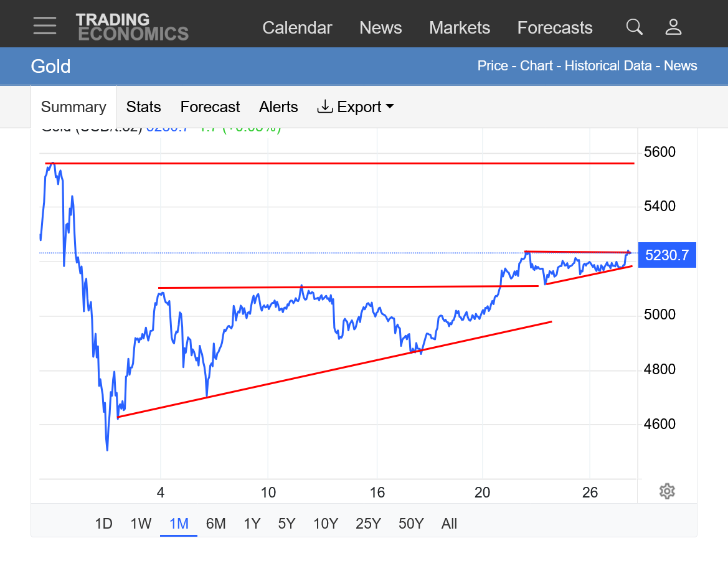Open chart settings gear icon

(666, 491)
